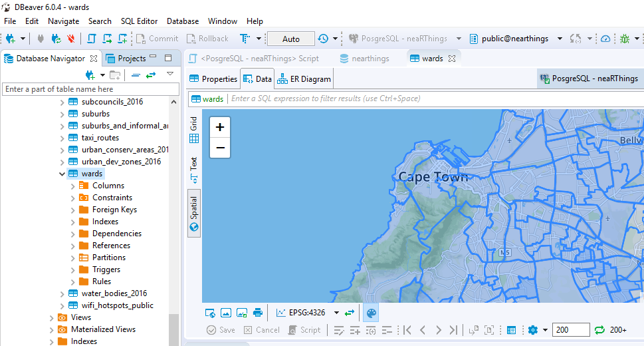Expand the taxi_routes table node

62,138
